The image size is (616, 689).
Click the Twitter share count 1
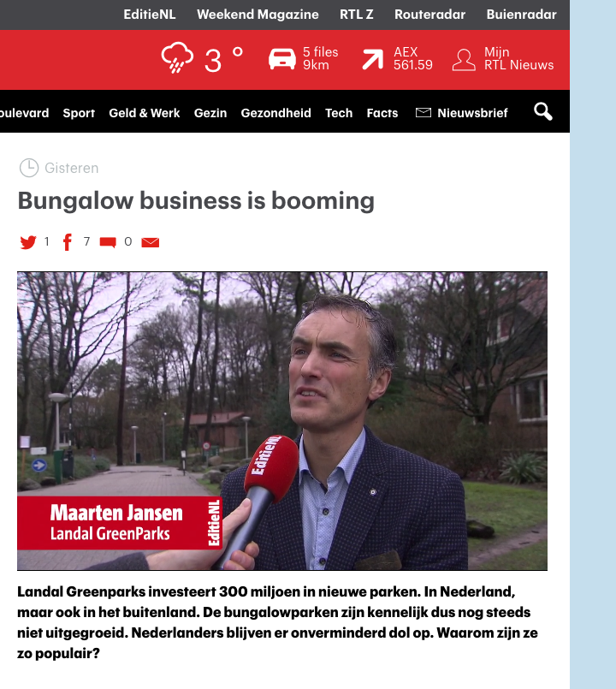46,241
